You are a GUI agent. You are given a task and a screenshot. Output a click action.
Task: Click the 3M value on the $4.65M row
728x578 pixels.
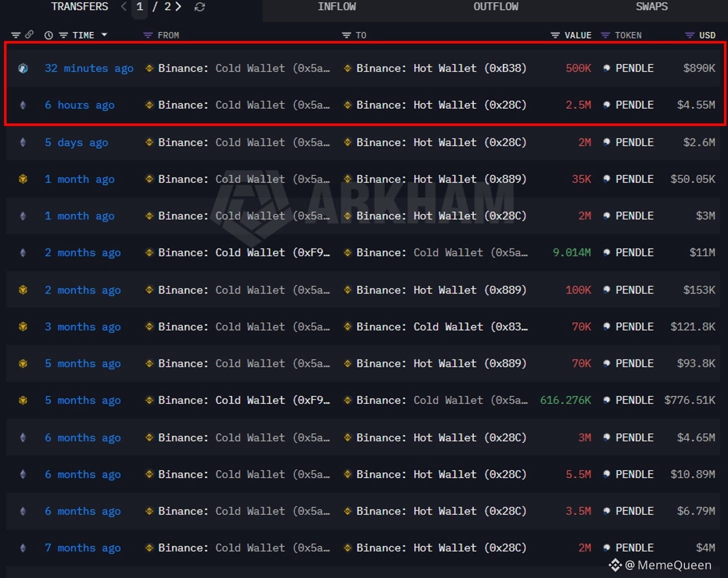(585, 437)
